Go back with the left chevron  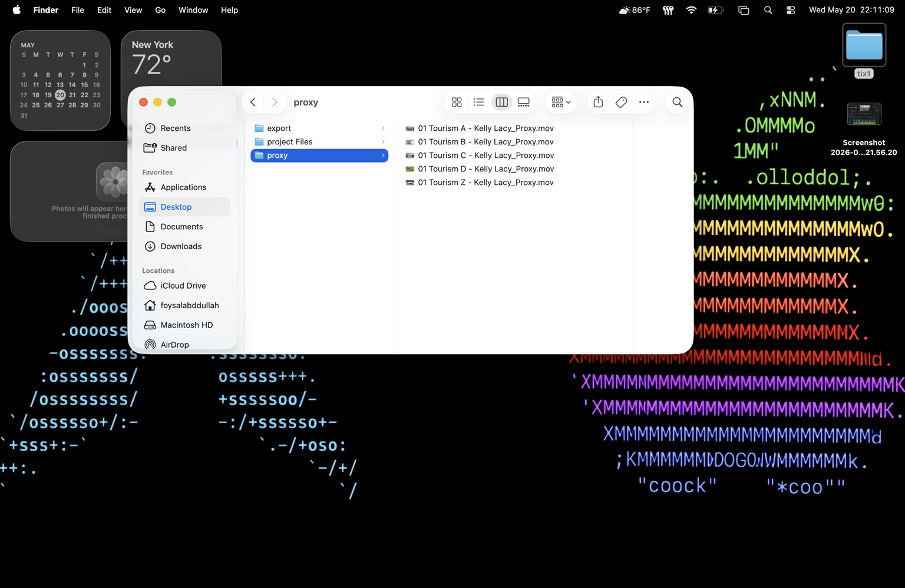253,102
